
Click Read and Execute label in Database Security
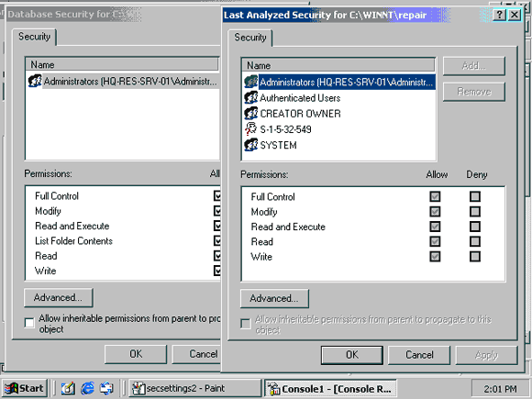[72, 226]
